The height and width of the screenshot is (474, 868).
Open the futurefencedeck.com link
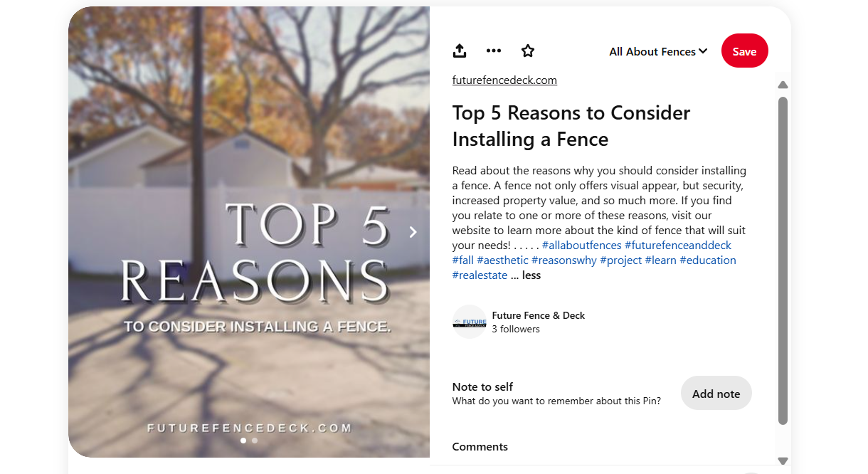[504, 80]
